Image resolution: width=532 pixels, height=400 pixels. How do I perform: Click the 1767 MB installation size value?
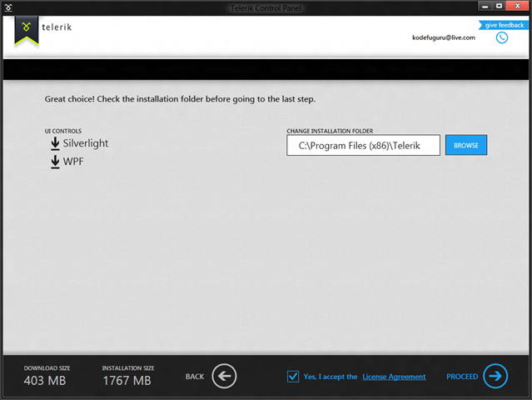127,381
